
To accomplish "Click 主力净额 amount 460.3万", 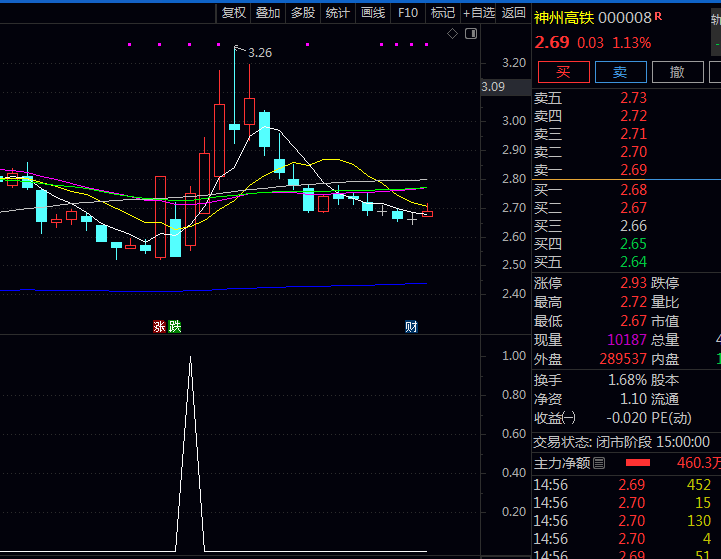I will tap(699, 462).
